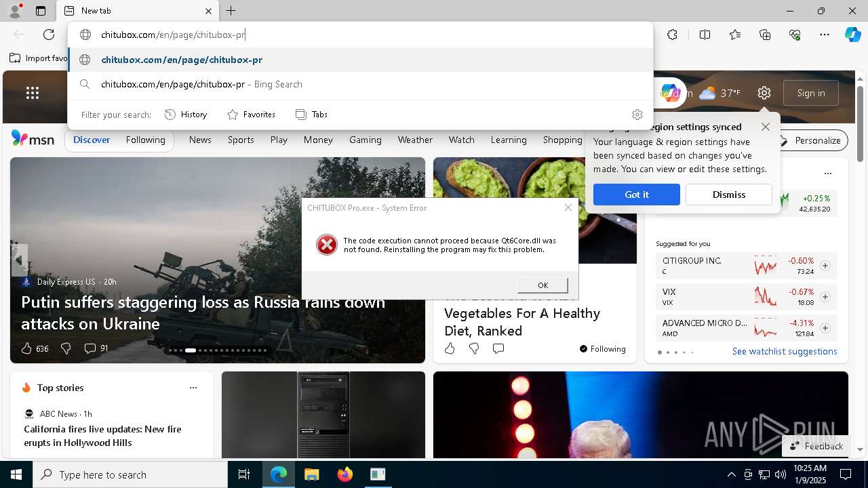Image resolution: width=868 pixels, height=488 pixels.
Task: Switch to the Following tab
Action: click(146, 140)
